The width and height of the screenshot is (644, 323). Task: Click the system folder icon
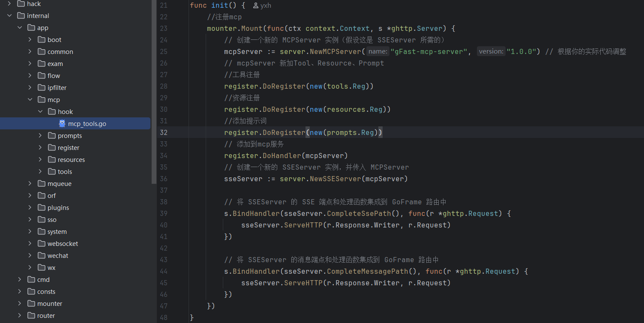coord(41,232)
